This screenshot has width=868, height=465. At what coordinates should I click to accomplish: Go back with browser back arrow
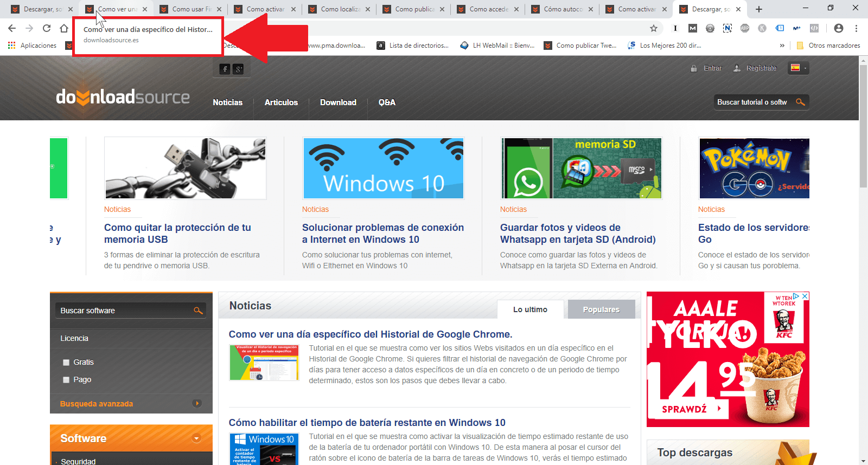(x=12, y=28)
